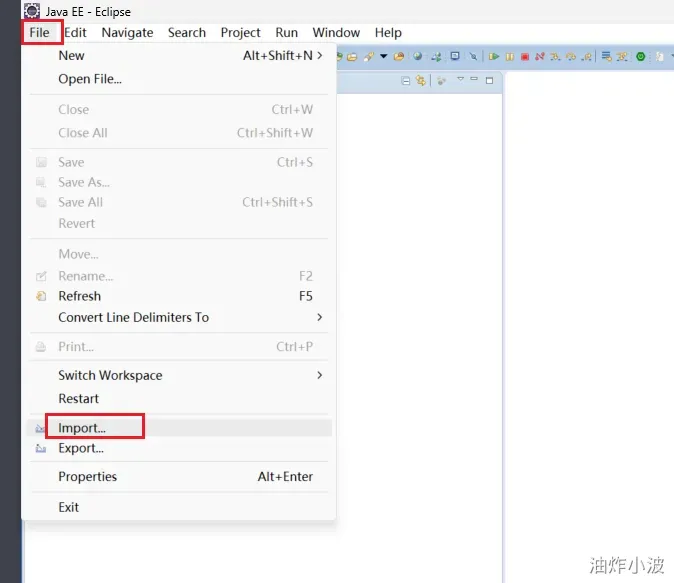Toggle Link with Editor in explorer view
Viewport: 674px width, 583px height.
pos(420,80)
